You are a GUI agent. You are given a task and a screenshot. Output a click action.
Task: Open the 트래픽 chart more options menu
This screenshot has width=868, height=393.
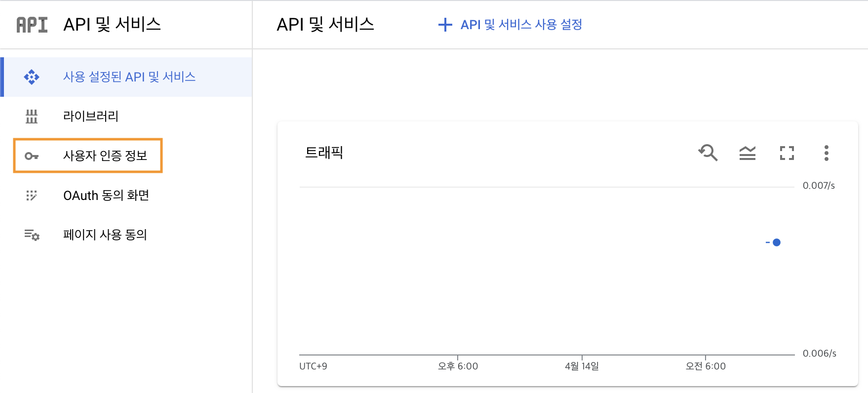click(x=826, y=153)
